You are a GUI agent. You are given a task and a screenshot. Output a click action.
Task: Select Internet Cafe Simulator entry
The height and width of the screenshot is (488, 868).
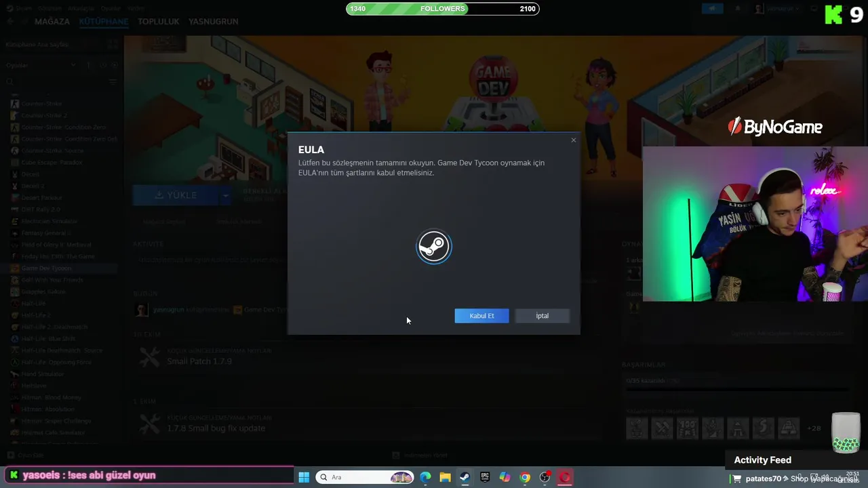[x=53, y=432]
